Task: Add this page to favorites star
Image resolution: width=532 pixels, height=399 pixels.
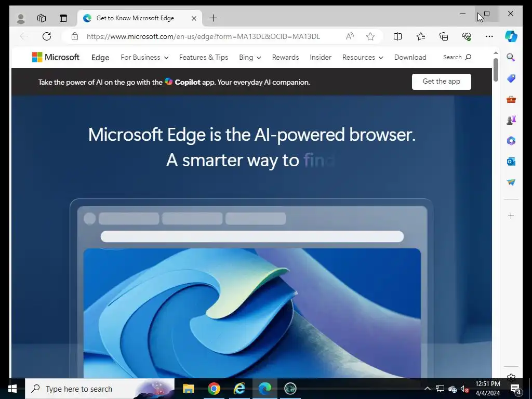Action: coord(370,36)
